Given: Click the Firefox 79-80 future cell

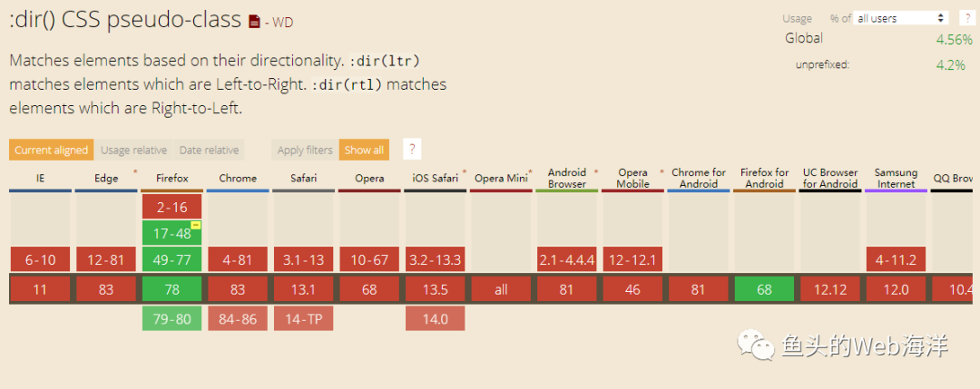Looking at the screenshot, I should 171,318.
